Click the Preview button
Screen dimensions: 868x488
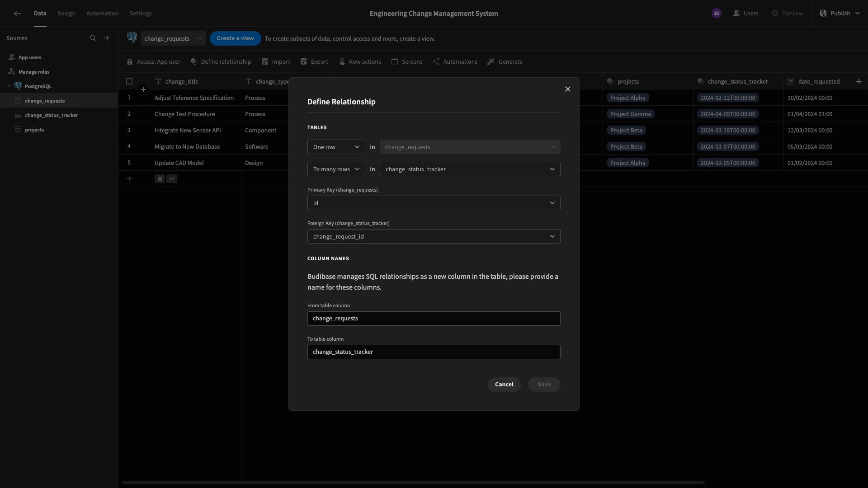click(x=787, y=14)
